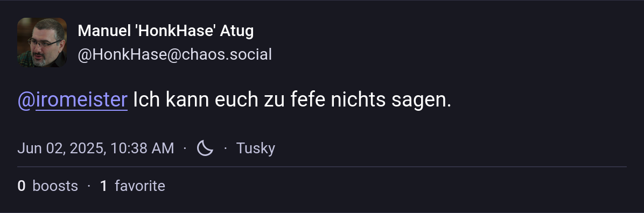Screen dimensions: 644x213
Task: Open the @iromeister mention link
Action: coord(72,100)
